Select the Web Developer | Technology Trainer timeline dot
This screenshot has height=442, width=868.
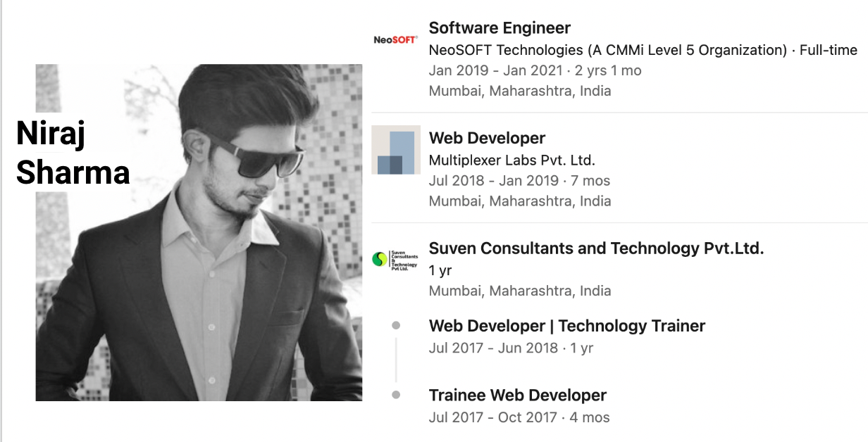pyautogui.click(x=396, y=326)
